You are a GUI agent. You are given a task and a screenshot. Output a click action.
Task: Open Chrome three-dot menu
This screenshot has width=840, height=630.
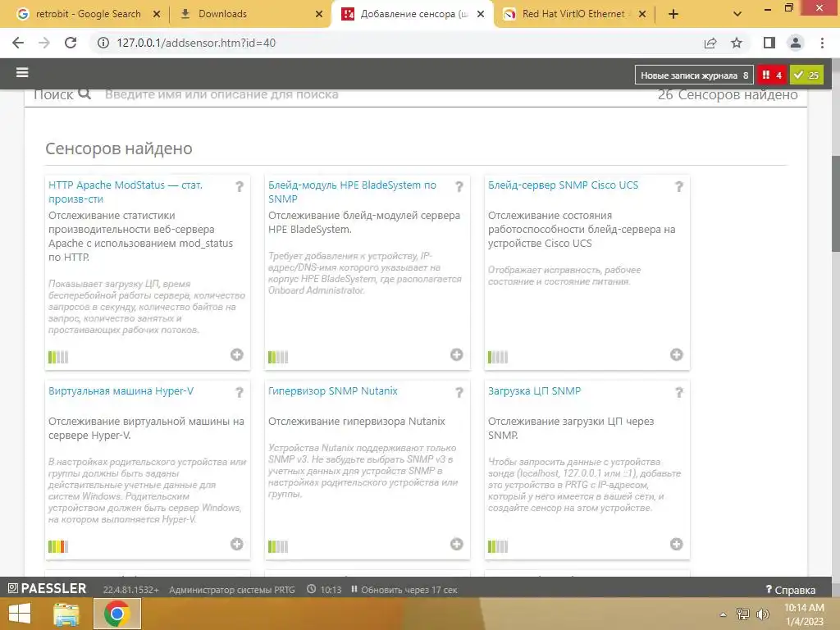coord(822,43)
